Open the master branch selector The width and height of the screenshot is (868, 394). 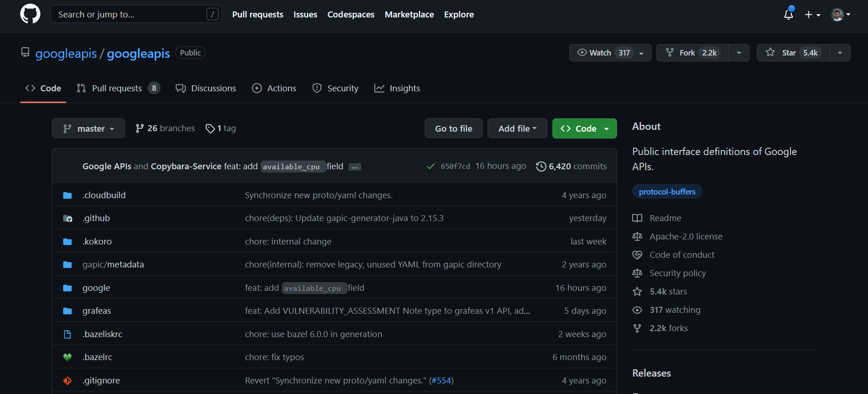click(88, 128)
